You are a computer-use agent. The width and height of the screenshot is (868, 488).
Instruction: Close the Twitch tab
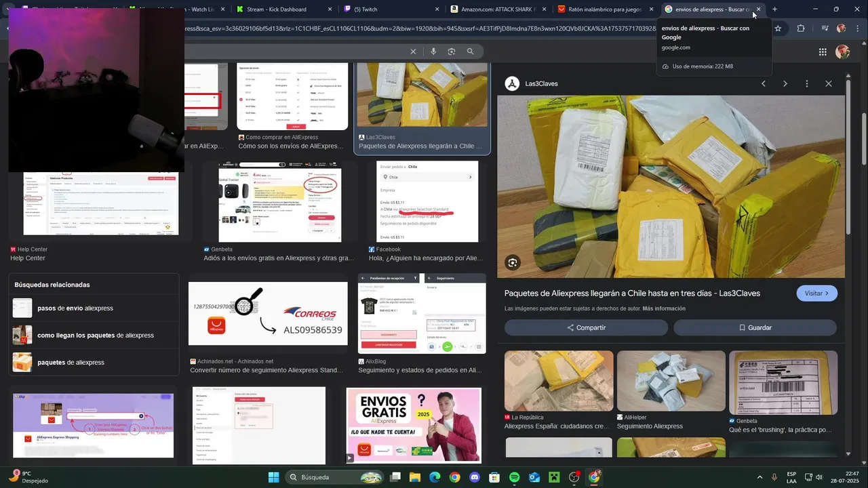pos(437,9)
